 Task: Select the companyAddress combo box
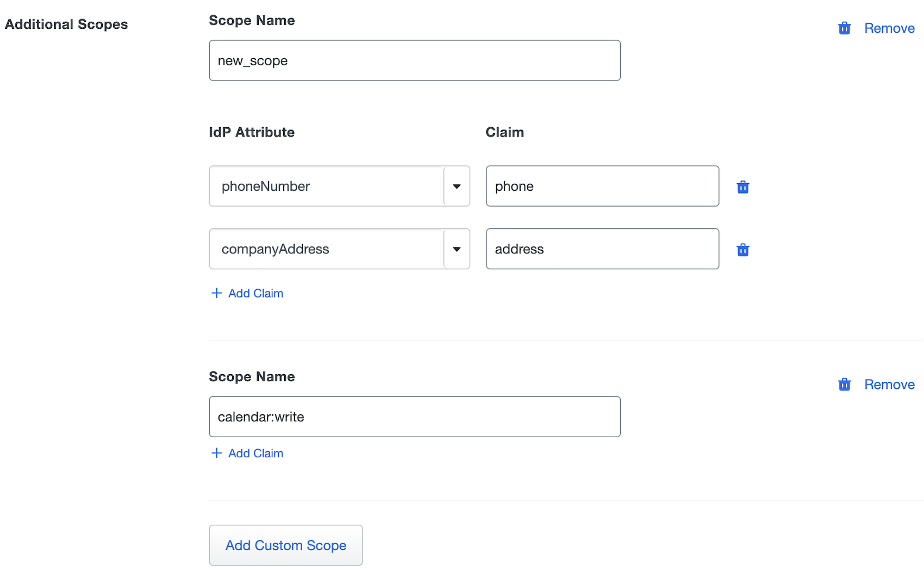point(326,249)
